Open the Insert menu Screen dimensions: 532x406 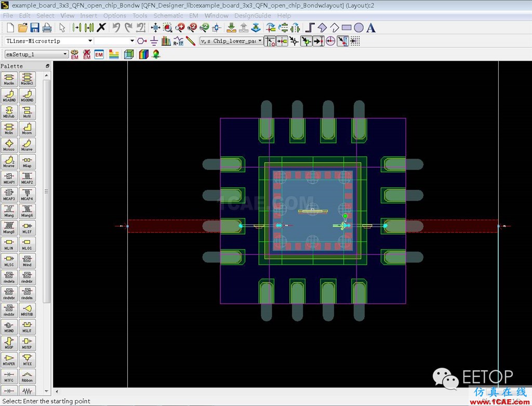coord(88,16)
